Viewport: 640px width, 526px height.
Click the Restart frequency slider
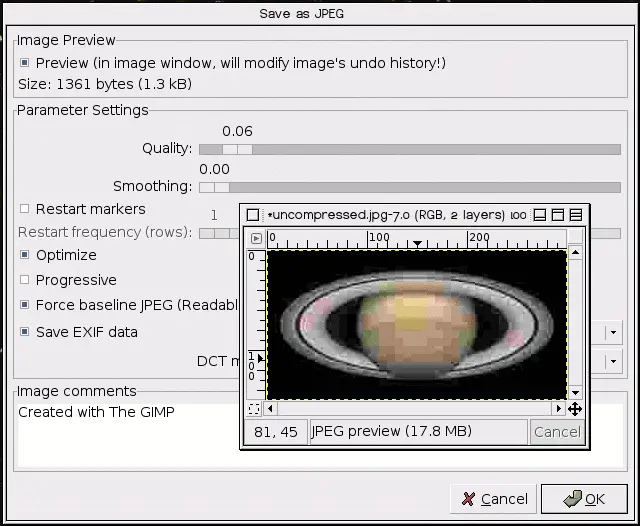(x=219, y=233)
